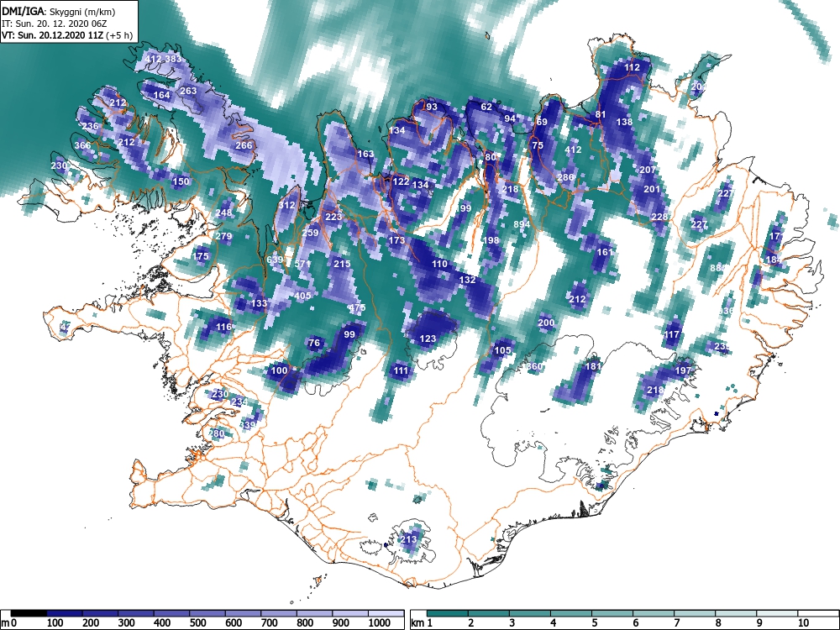Viewport: 840px width, 630px height.
Task: Click visibility value 99 on the map
Action: point(349,334)
